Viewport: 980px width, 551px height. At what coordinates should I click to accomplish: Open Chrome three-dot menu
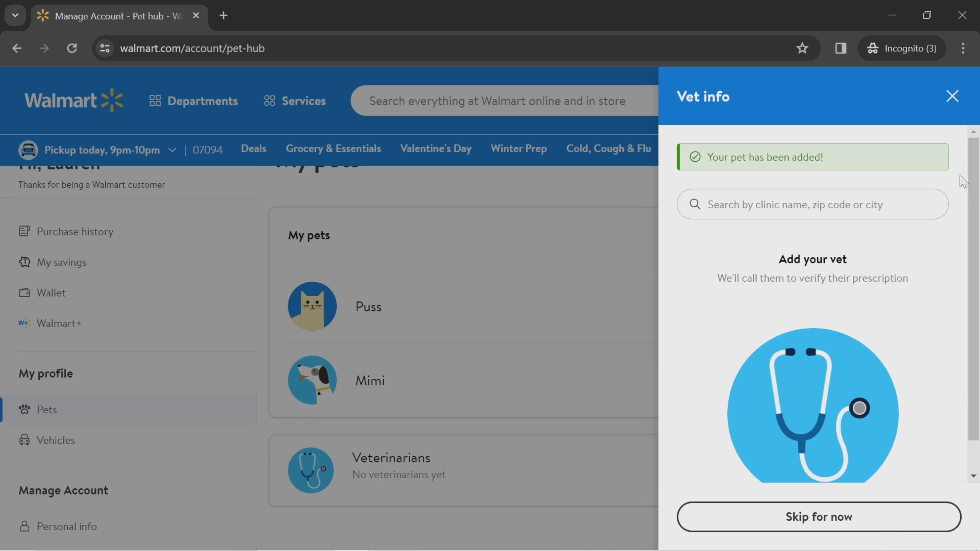[963, 48]
